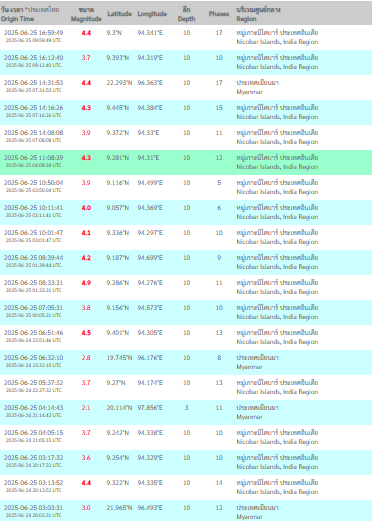Open the 2025-06-25 14:31:53 Myanmar event
Viewport: 372px width, 521px height.
click(x=186, y=87)
